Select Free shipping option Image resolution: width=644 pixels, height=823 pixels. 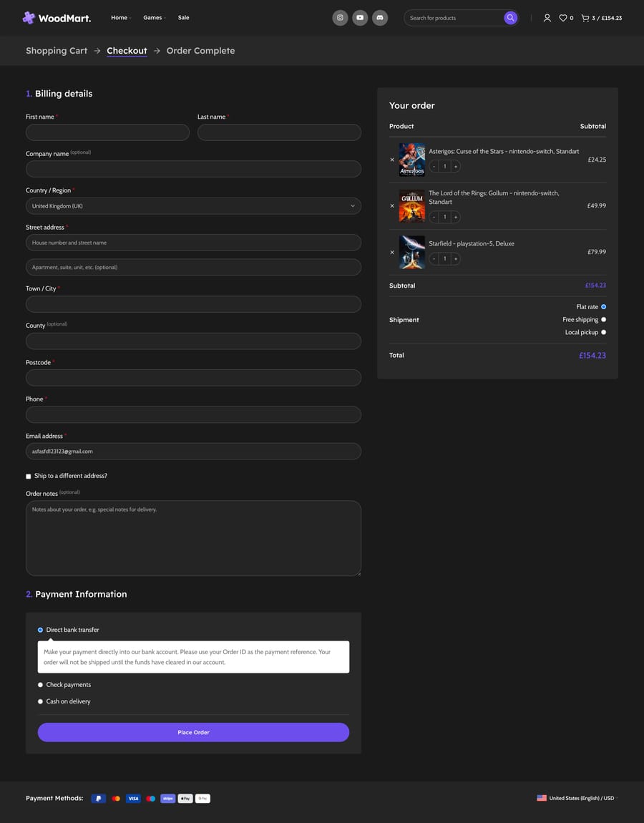pyautogui.click(x=604, y=320)
